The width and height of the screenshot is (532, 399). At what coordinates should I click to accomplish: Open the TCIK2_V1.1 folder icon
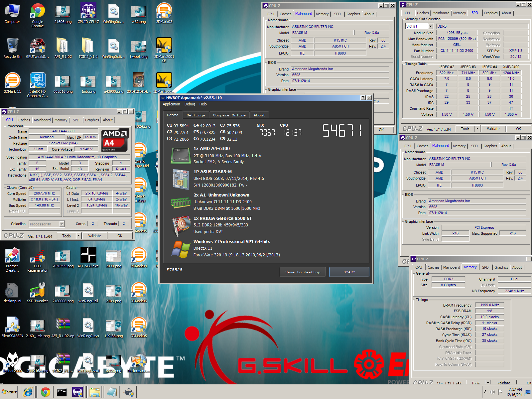click(x=88, y=49)
